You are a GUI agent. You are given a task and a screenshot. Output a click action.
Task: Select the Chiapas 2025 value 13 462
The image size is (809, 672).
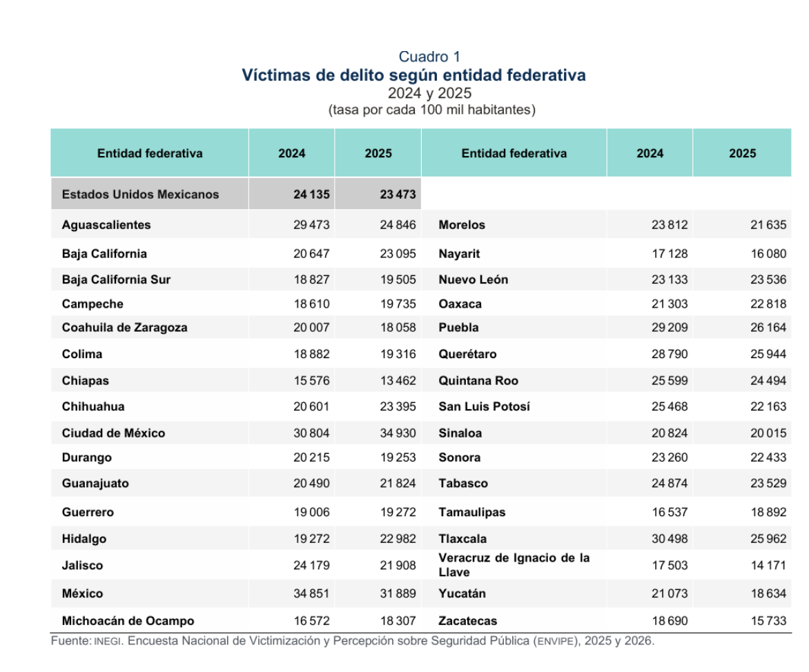point(398,381)
